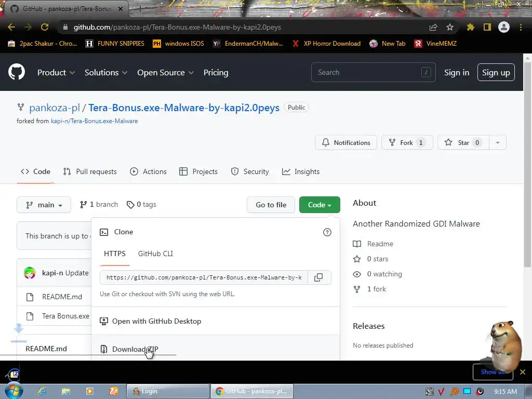The image size is (532, 399).
Task: Collapse the green Code dropdown button
Action: click(320, 205)
